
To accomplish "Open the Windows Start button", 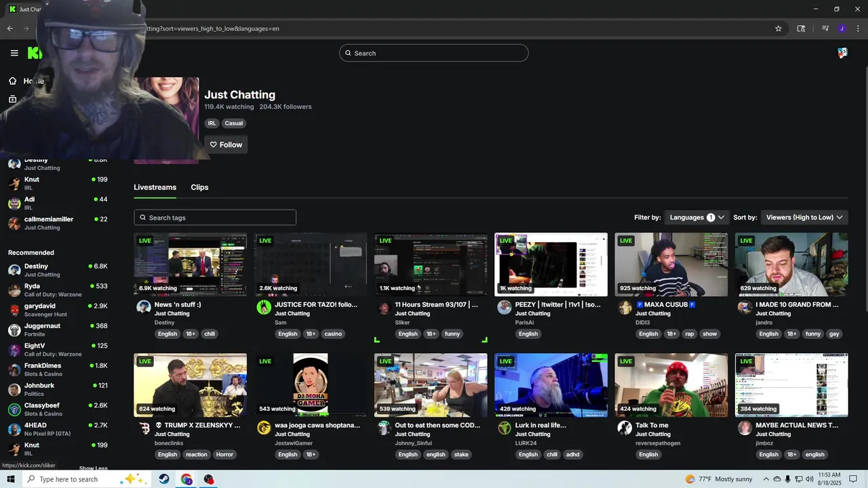I will [10, 479].
